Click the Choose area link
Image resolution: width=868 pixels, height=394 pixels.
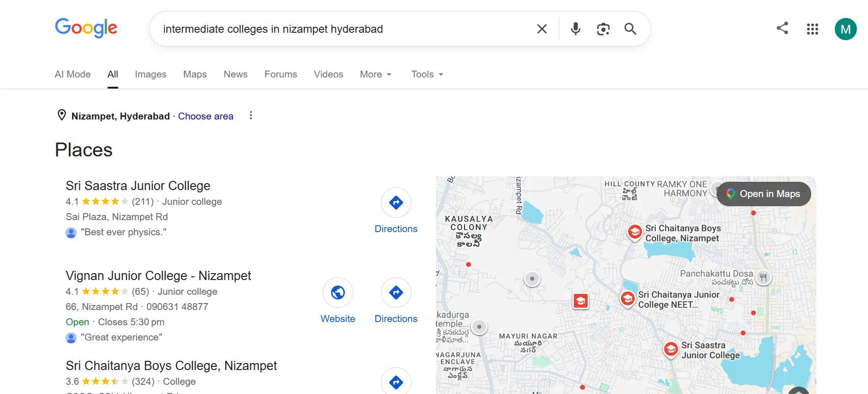(205, 116)
